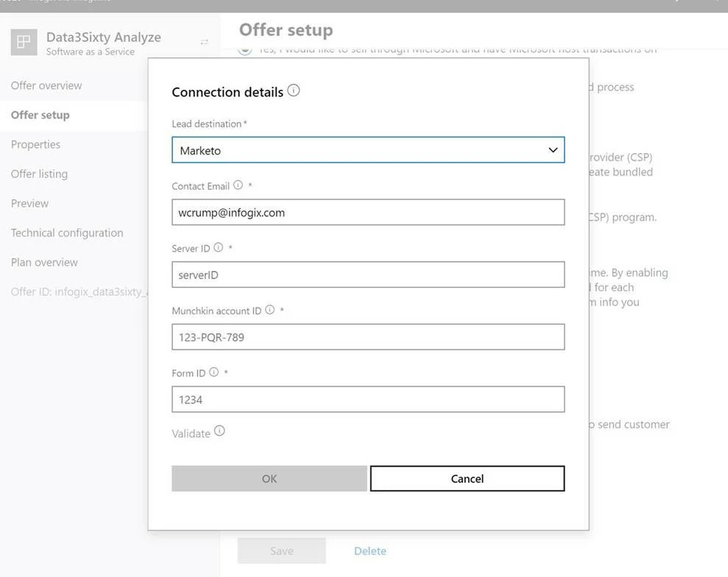
Task: Open Properties in the sidebar
Action: point(36,144)
